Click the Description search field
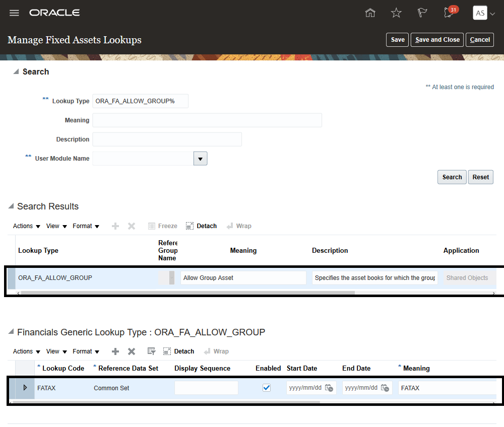The height and width of the screenshot is (427, 504). [x=167, y=139]
